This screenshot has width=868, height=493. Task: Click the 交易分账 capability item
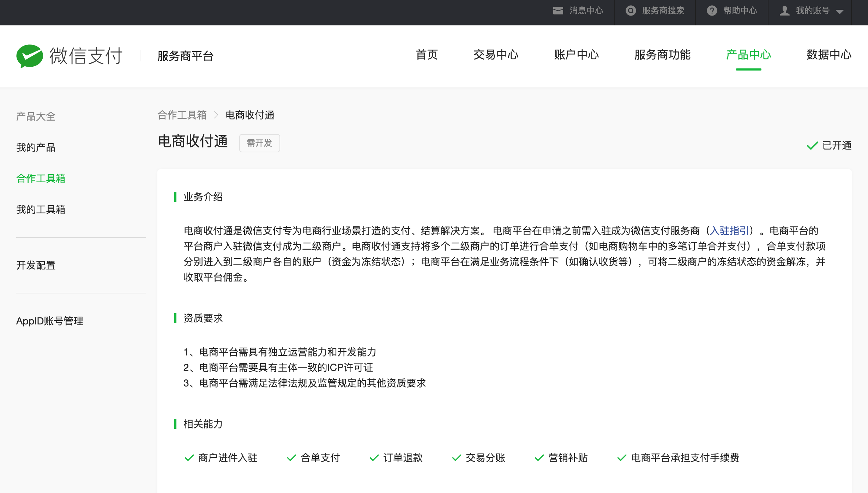[485, 458]
